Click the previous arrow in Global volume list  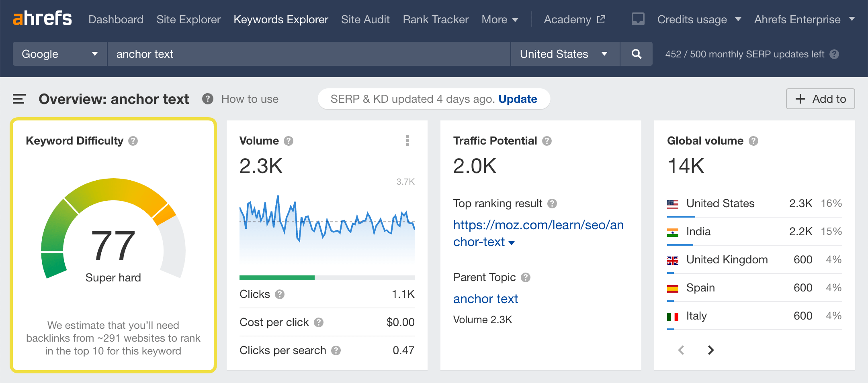click(x=681, y=350)
